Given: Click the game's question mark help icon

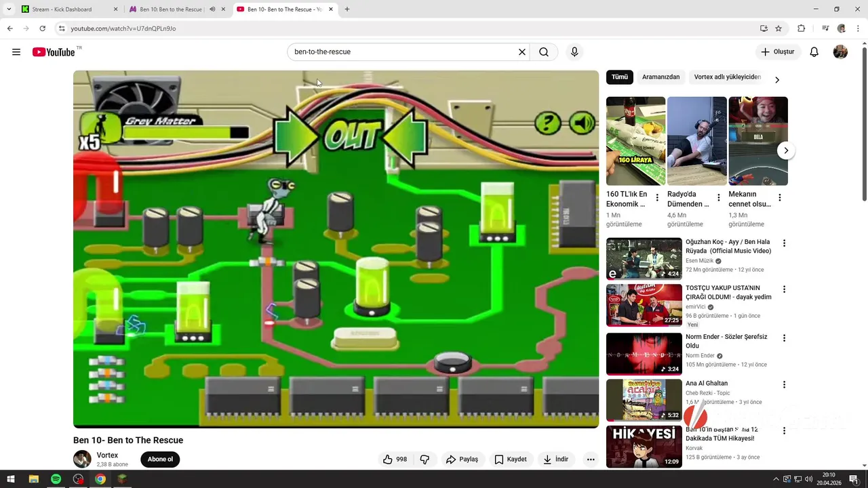Looking at the screenshot, I should [548, 123].
